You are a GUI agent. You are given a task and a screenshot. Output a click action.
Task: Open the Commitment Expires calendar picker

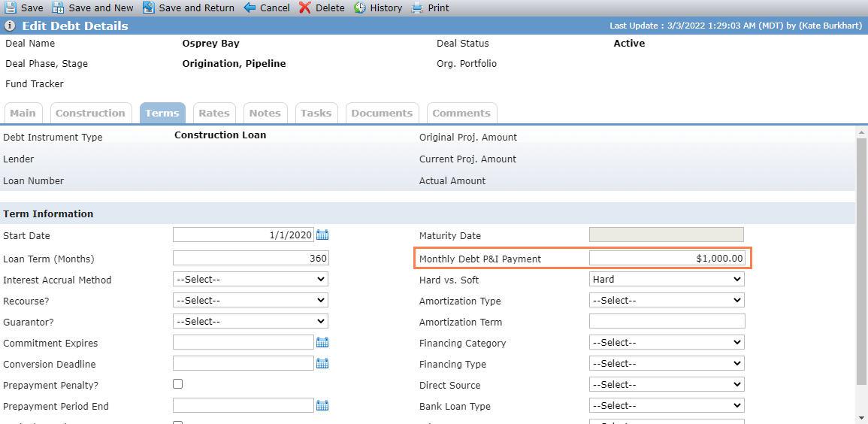[322, 342]
